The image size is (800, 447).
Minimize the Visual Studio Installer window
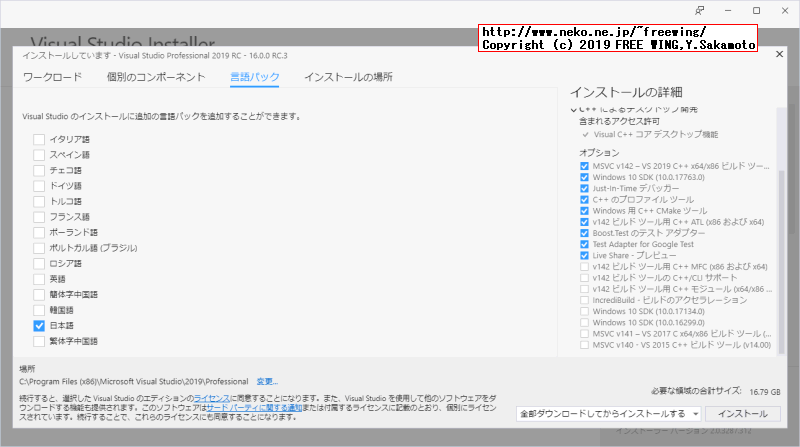[728, 11]
